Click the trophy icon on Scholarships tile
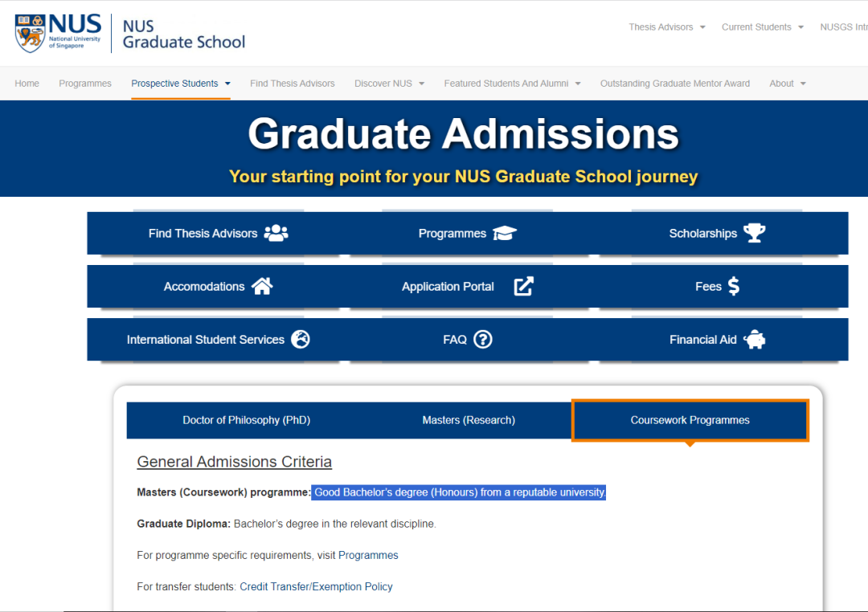Image resolution: width=868 pixels, height=612 pixels. point(754,233)
